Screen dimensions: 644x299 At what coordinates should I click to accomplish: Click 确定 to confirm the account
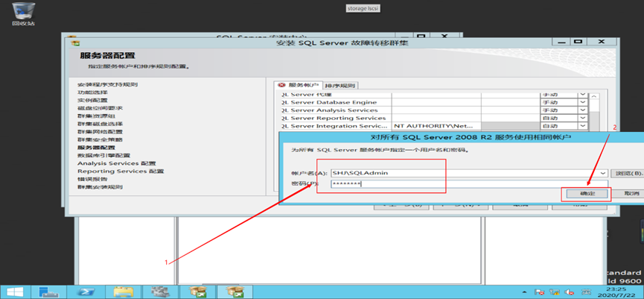(x=587, y=193)
